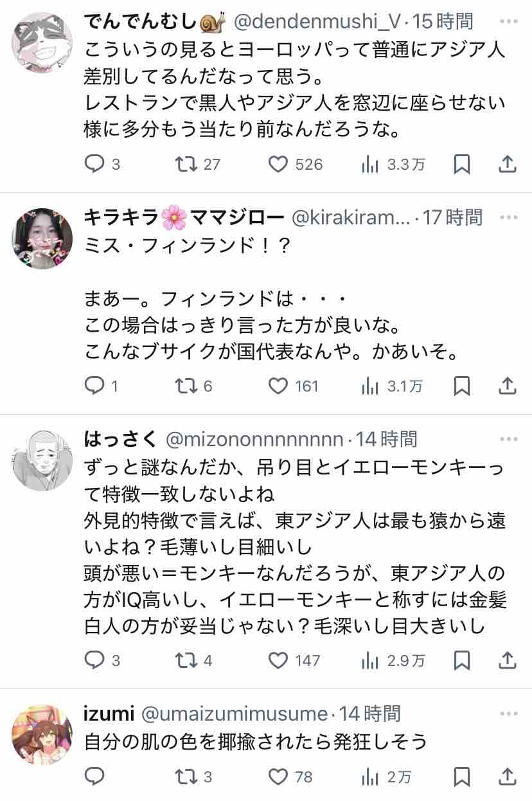Screen dimensions: 532x801
Task: Like the でんでんむし tweet with 526 likes
Action: point(278,165)
